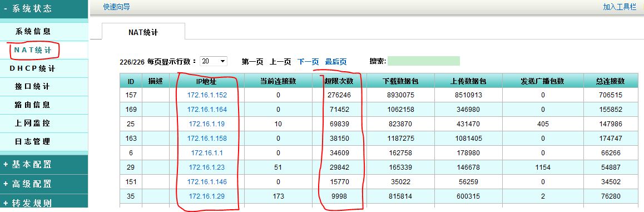
Task: Sort by 发送广播包数 column header
Action: pyautogui.click(x=543, y=81)
